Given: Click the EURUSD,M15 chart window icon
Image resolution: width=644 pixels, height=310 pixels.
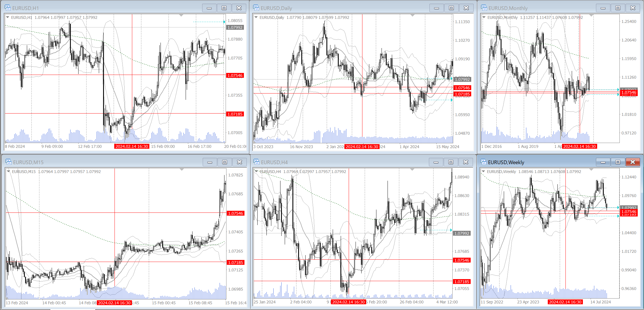Looking at the screenshot, I should pos(8,162).
